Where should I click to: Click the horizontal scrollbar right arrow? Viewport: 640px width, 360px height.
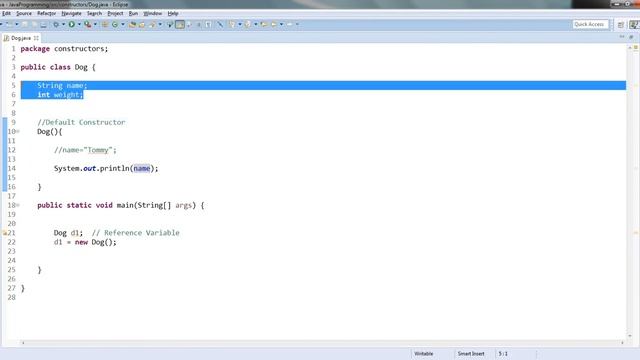click(x=622, y=343)
